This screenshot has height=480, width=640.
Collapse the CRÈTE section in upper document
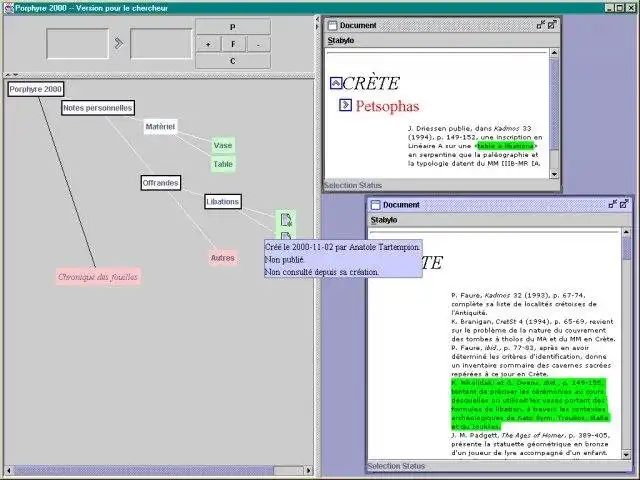(x=336, y=83)
